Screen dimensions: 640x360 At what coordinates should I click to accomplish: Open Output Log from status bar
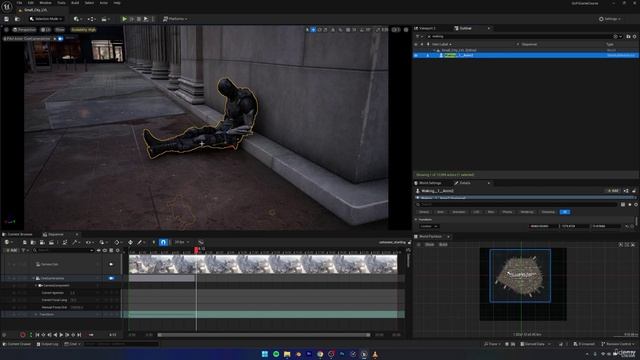point(48,344)
